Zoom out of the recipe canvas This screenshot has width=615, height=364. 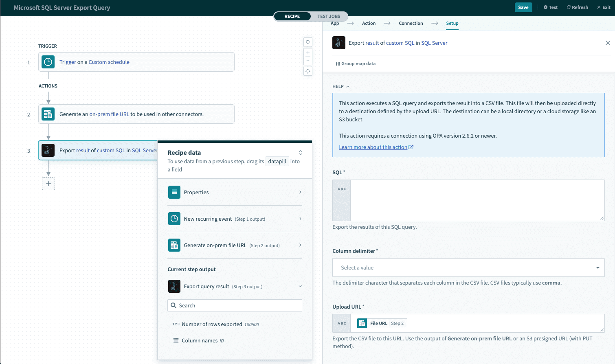point(307,61)
